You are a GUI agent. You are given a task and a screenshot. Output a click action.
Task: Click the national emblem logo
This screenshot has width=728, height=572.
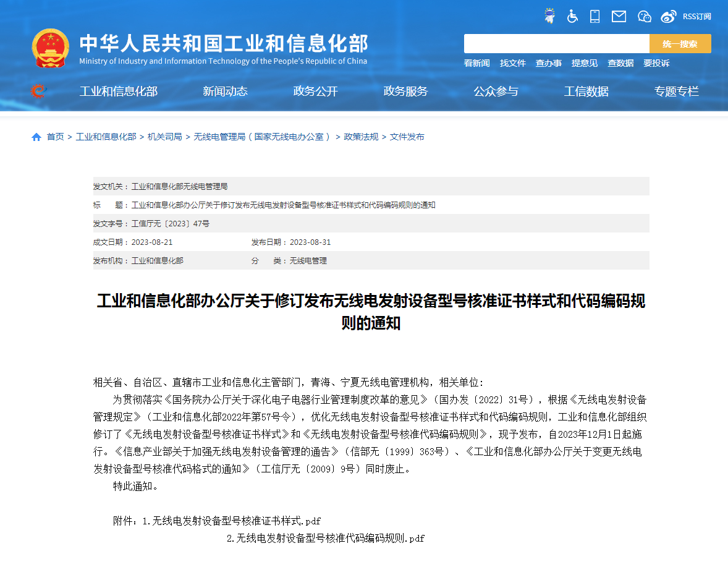point(51,48)
